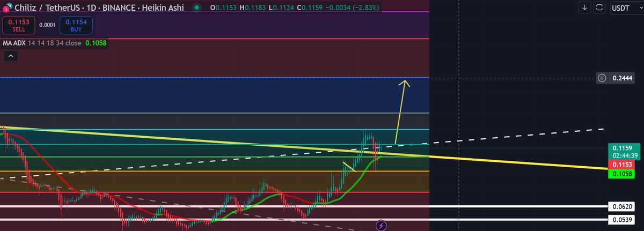Click the MA ADX value 0.1058
The width and height of the screenshot is (644, 231).
click(x=97, y=43)
